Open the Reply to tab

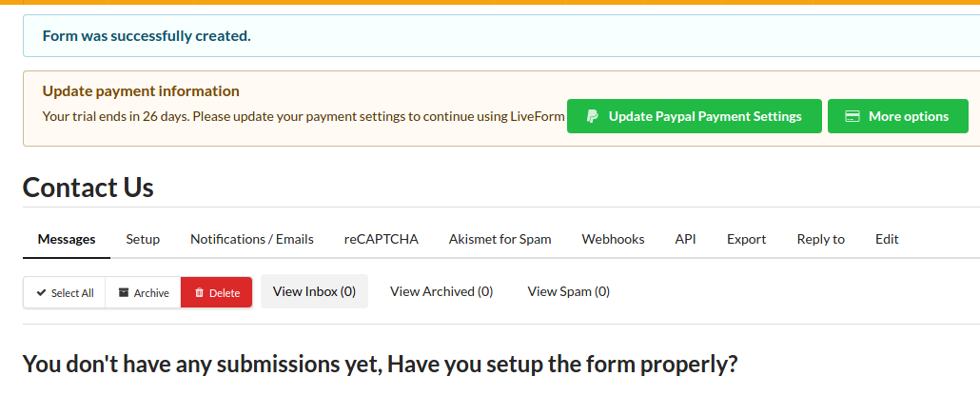coord(820,239)
